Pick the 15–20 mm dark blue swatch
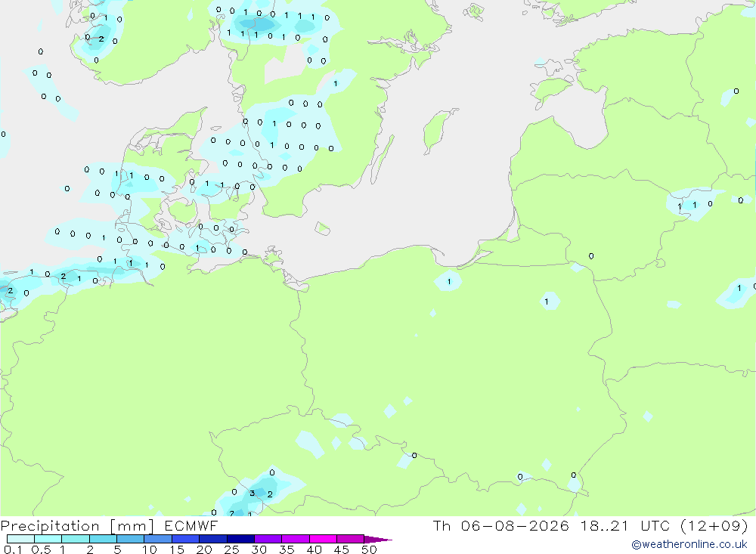This screenshot has width=756, height=554. pos(186,539)
